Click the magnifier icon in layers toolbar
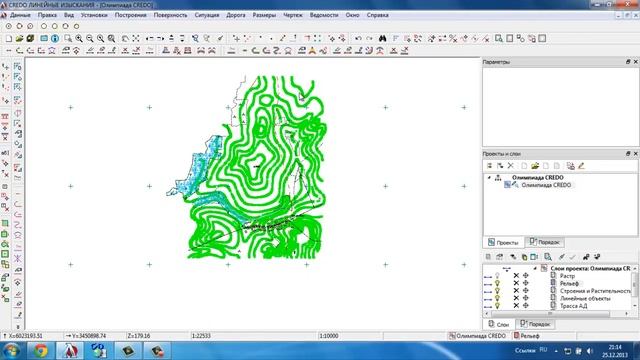 (x=548, y=257)
